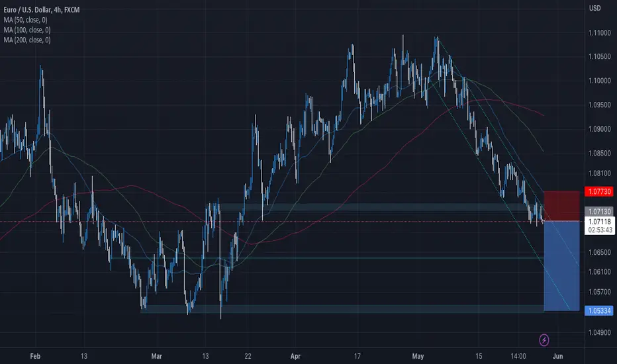The height and width of the screenshot is (364, 617).
Task: Click the Jun label on time axis
Action: pyautogui.click(x=557, y=356)
